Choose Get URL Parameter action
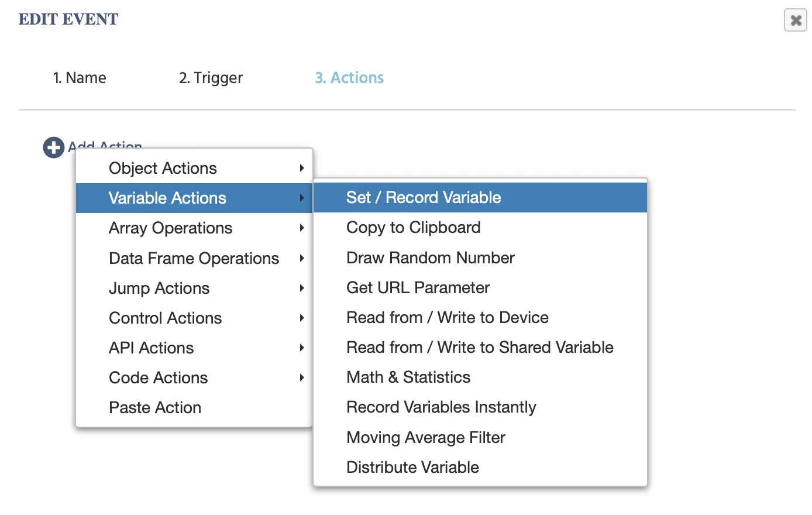 tap(418, 287)
